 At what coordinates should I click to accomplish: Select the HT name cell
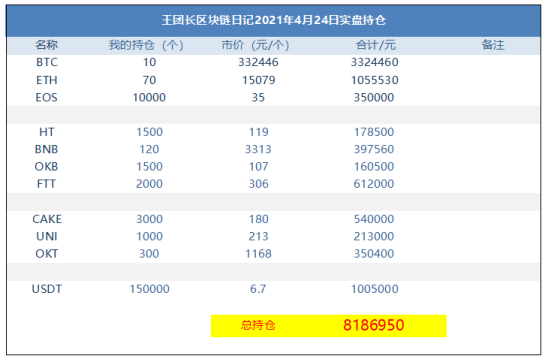tap(46, 132)
